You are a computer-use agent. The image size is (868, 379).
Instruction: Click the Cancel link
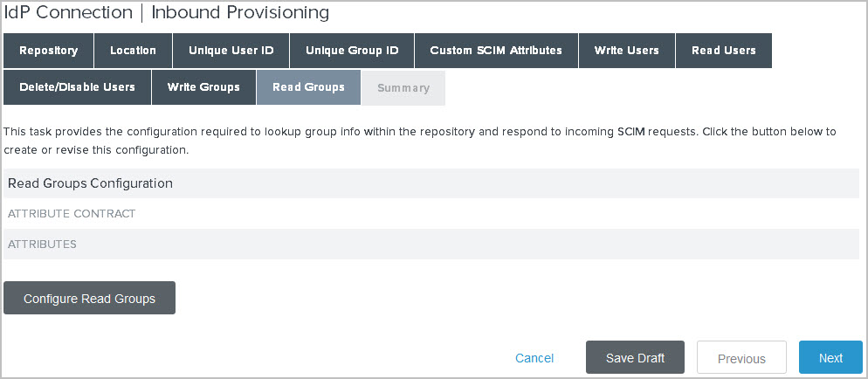534,358
